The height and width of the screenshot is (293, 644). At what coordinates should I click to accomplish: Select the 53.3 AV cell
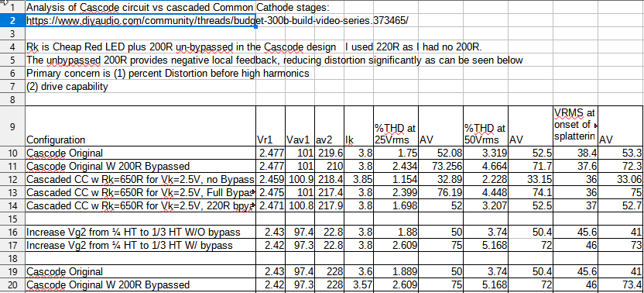tap(621, 153)
